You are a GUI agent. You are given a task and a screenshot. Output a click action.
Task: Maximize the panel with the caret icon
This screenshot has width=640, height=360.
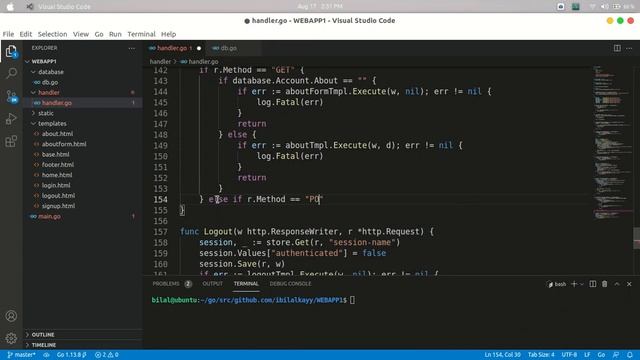pos(617,284)
